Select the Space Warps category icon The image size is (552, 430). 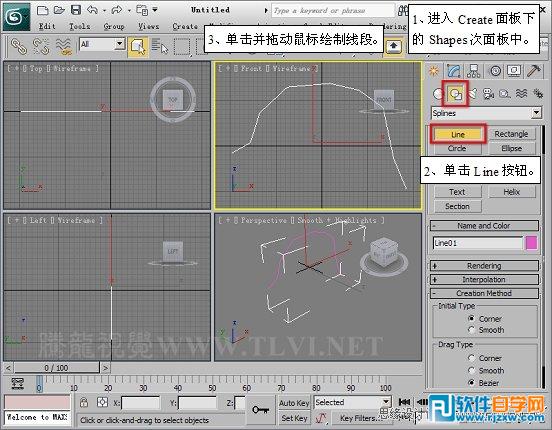(x=521, y=94)
